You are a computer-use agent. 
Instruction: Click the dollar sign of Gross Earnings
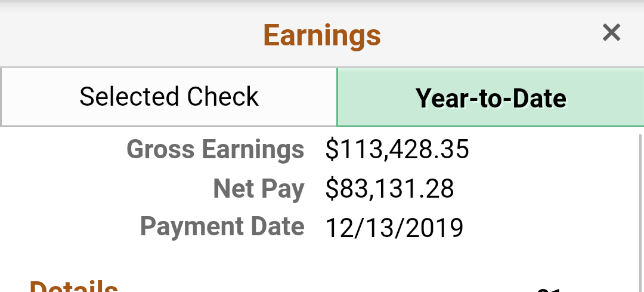[x=332, y=150]
